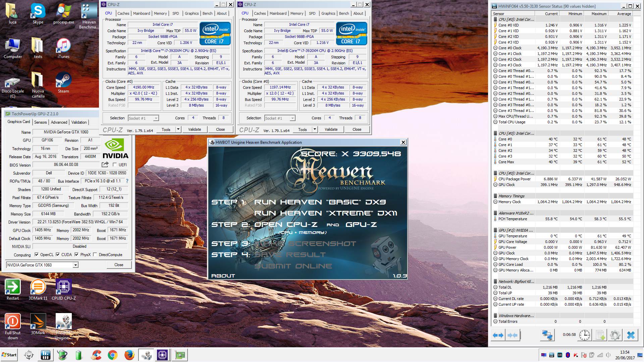This screenshot has height=362, width=644.
Task: Select PCH Temperature row in HWiNFO
Action: [562, 219]
